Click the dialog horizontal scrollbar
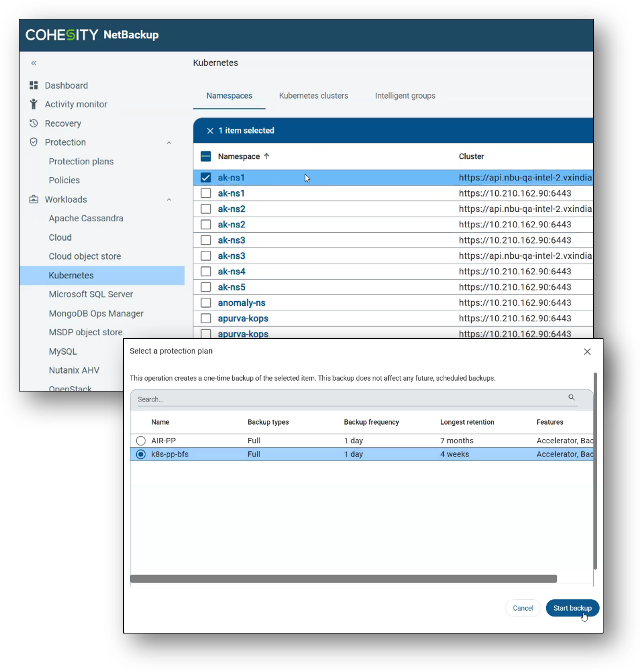 pyautogui.click(x=343, y=579)
